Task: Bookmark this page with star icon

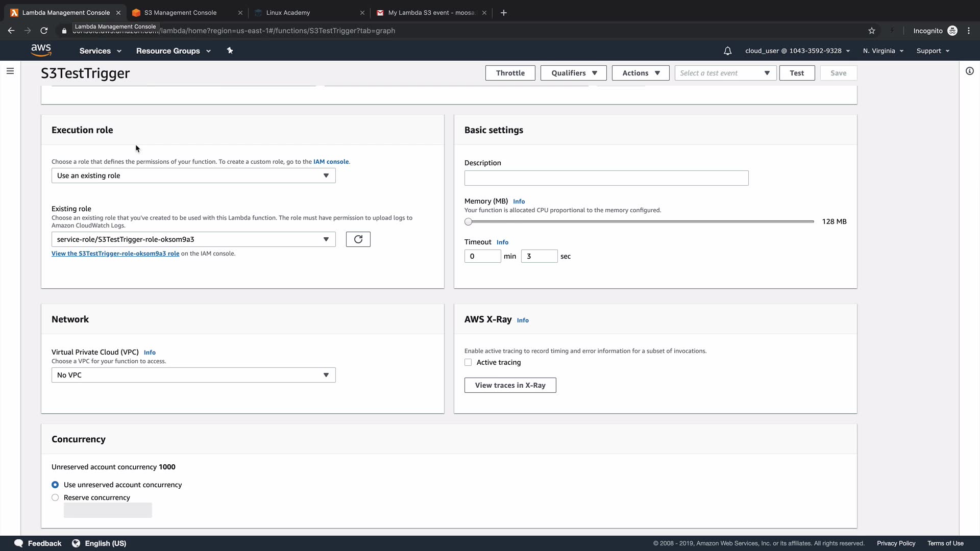Action: coord(871,31)
